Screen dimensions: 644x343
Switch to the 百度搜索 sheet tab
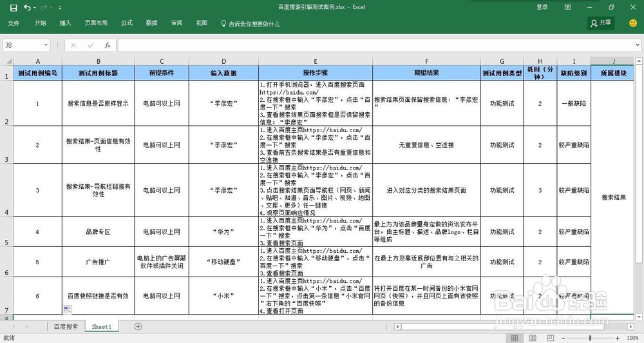pyautogui.click(x=66, y=326)
